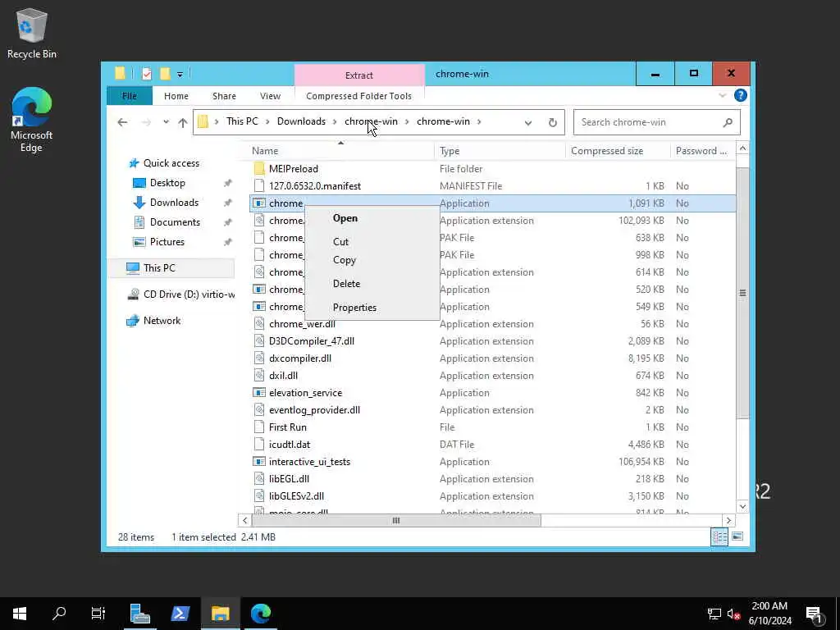Select Network in the navigation pane

[x=162, y=321]
